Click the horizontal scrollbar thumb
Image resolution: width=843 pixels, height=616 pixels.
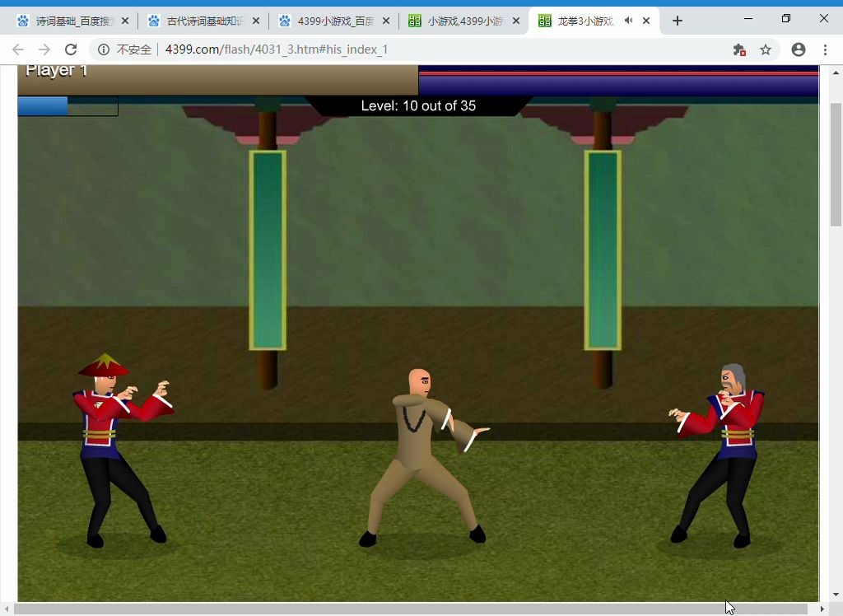click(x=411, y=609)
